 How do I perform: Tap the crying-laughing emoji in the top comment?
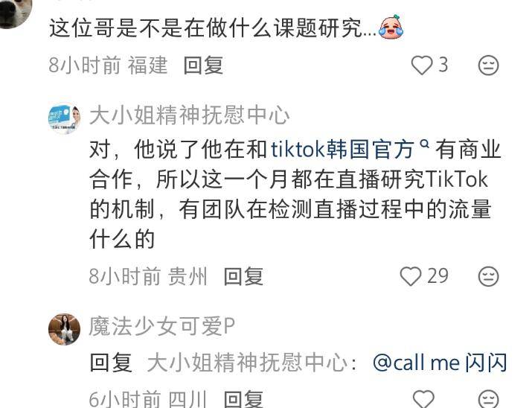(391, 27)
